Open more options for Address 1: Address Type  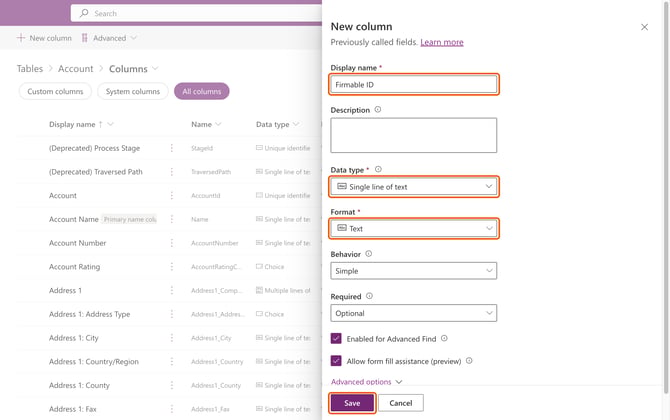[x=172, y=314]
